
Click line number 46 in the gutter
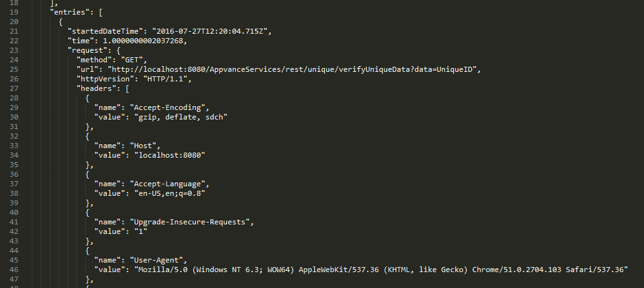click(15, 269)
